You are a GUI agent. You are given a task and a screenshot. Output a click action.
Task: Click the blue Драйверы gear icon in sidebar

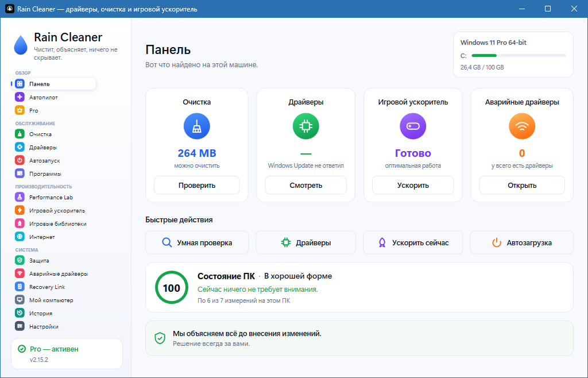[x=20, y=147]
